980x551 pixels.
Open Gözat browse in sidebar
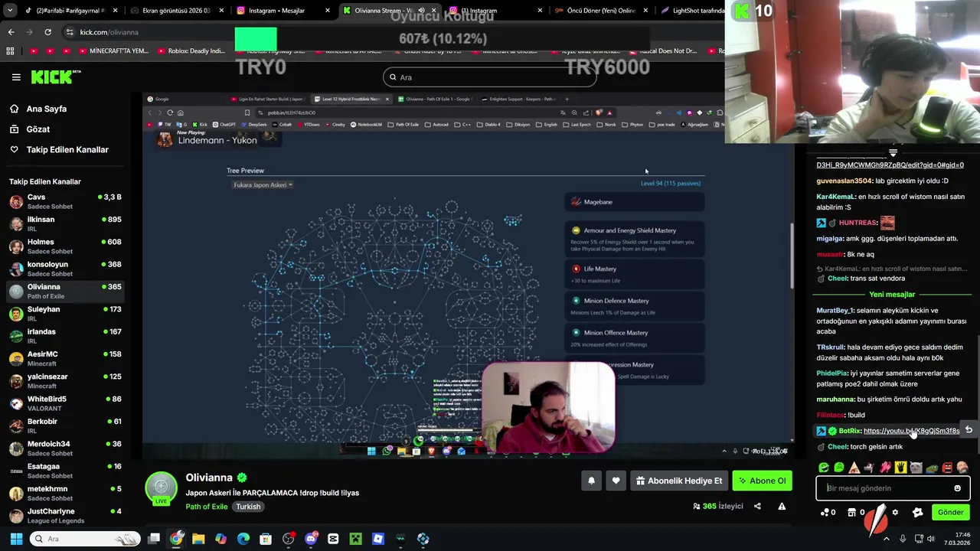(x=38, y=129)
